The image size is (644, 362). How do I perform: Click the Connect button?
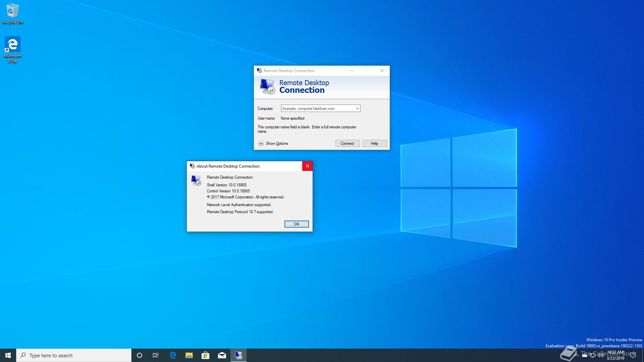click(347, 143)
